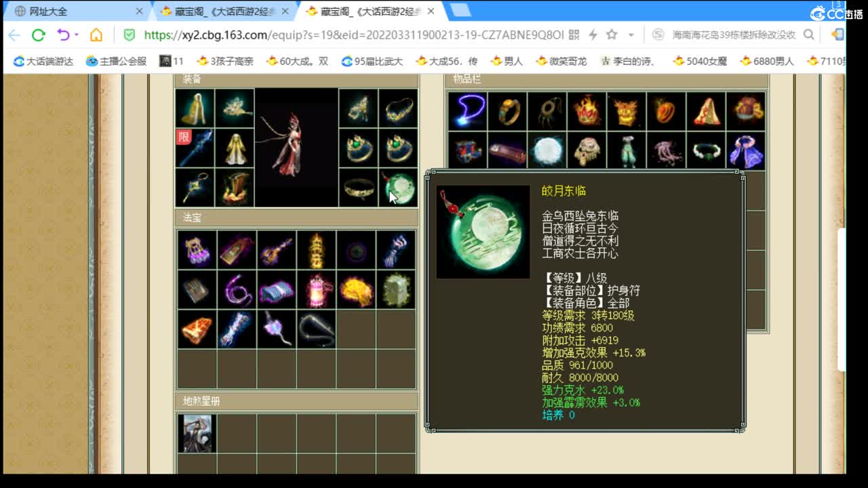Click the 强力克水 +23.0% attribute
868x488 pixels.
[x=583, y=390]
